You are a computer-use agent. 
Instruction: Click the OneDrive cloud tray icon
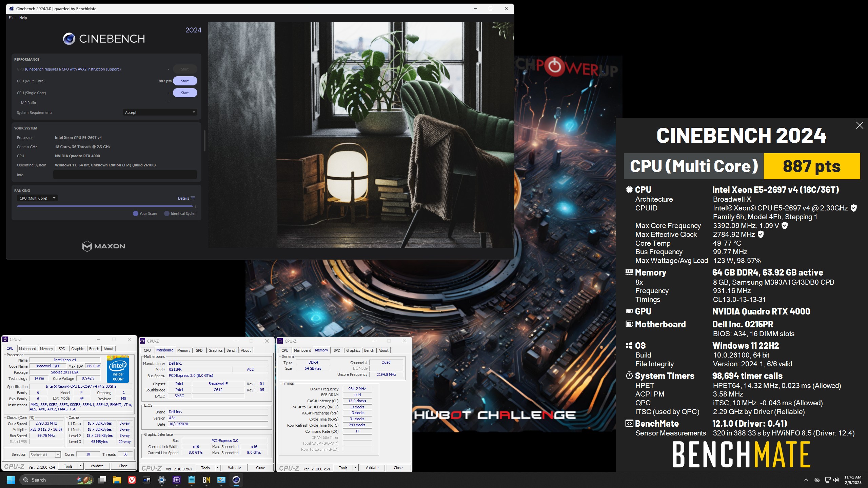pos(817,480)
